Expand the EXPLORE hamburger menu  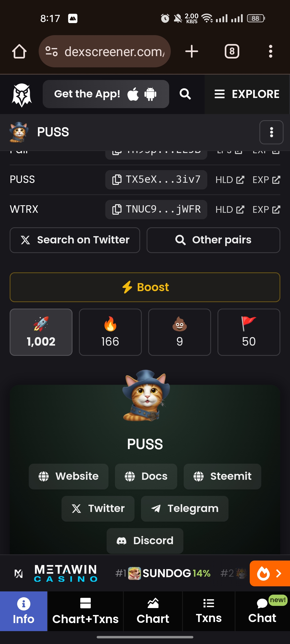coord(247,94)
